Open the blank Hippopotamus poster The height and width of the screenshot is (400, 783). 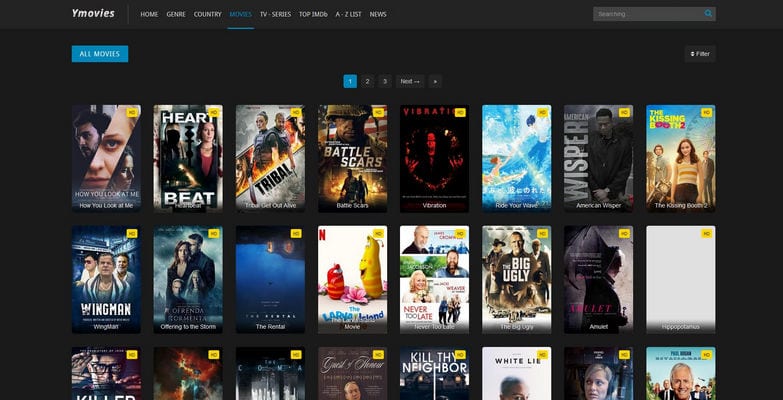tap(681, 280)
